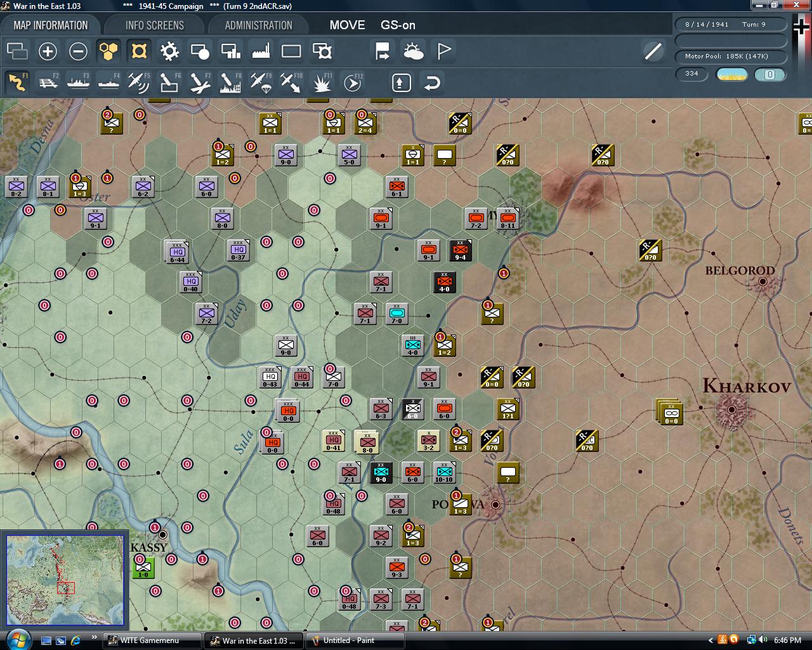Click the plain rectangle toolbar icon
Screen dimensions: 812x650
[x=291, y=51]
